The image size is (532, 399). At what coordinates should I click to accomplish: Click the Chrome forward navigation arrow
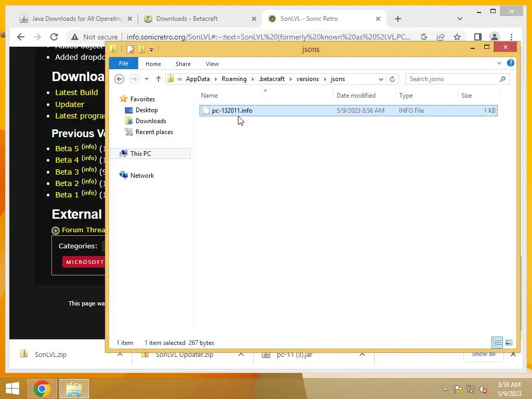(37, 37)
